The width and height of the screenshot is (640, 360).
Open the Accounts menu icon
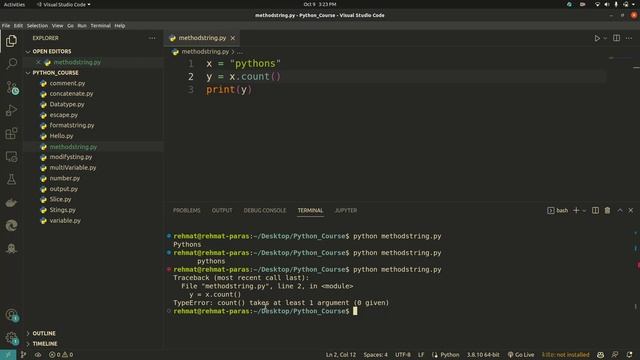tap(11, 315)
